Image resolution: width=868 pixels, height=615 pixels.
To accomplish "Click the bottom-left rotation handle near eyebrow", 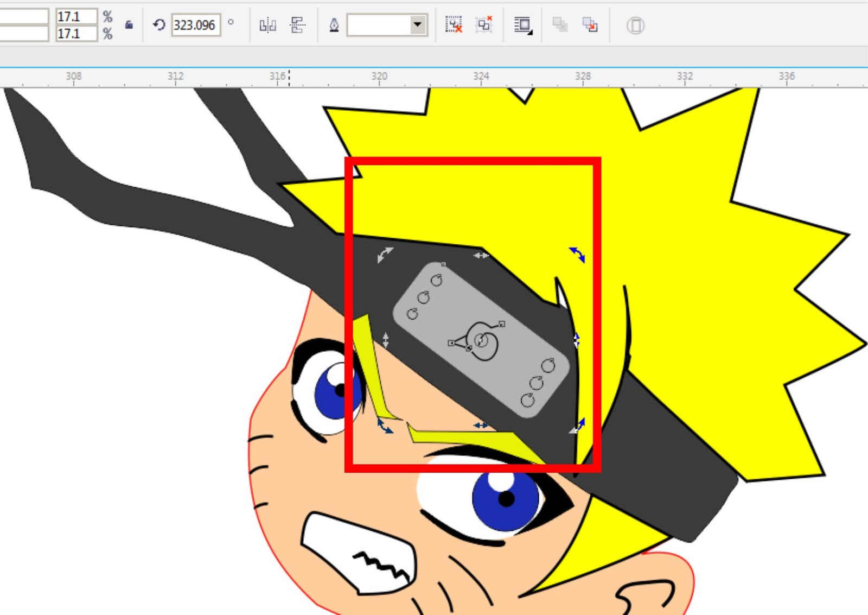I will coord(385,426).
